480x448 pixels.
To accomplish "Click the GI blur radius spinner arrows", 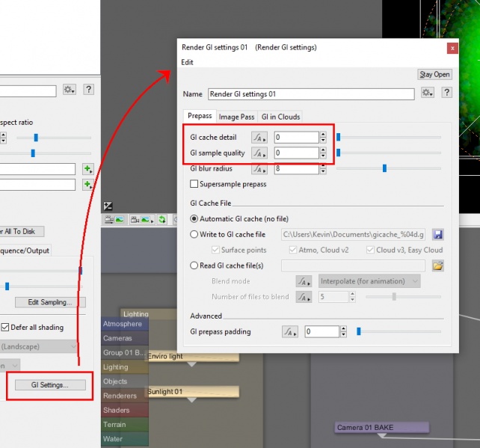I will pyautogui.click(x=323, y=168).
